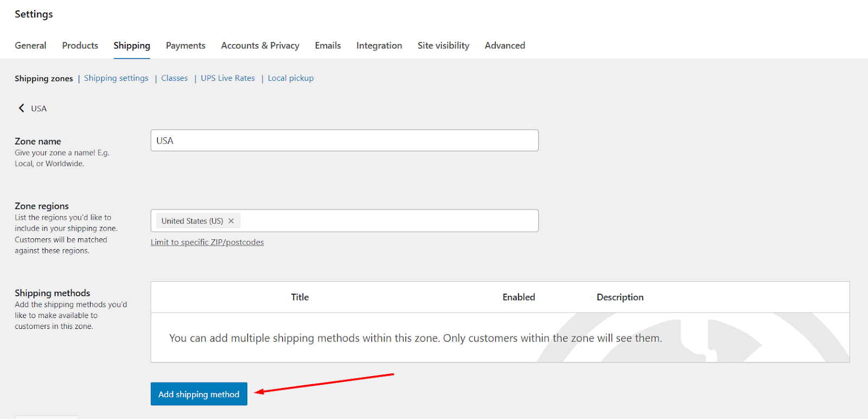Open Accounts & Privacy tab

pos(260,46)
